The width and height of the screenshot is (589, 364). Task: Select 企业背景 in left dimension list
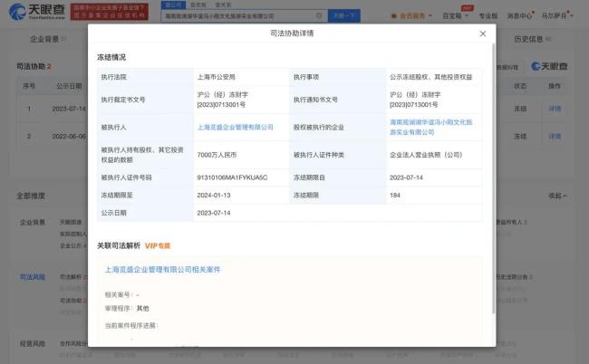pos(33,223)
